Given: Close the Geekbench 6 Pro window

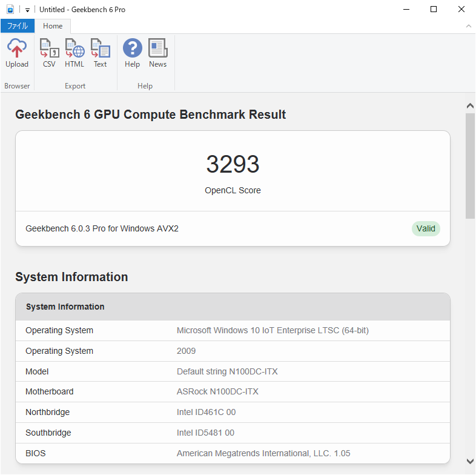Looking at the screenshot, I should pos(461,10).
